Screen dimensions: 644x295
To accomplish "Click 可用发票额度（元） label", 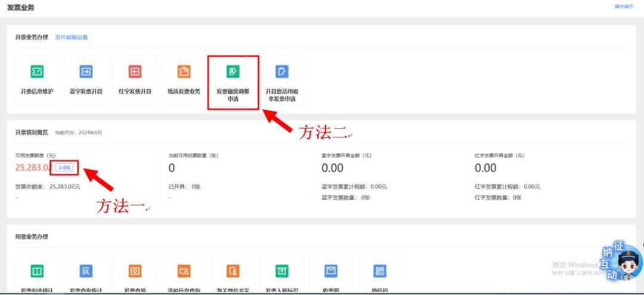I will pos(35,156).
